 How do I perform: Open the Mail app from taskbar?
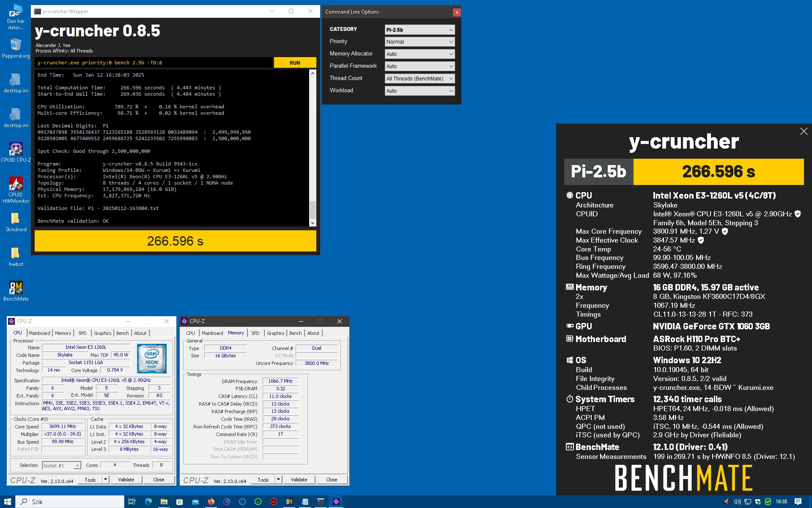(195, 502)
